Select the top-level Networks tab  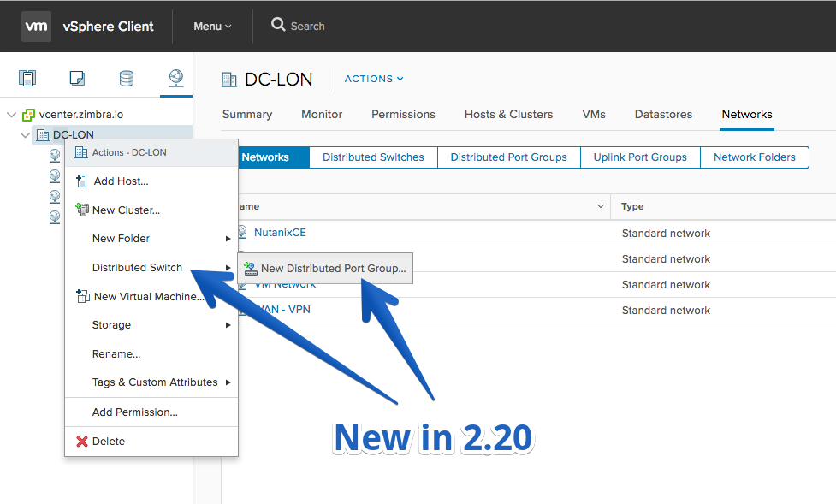[x=747, y=114]
